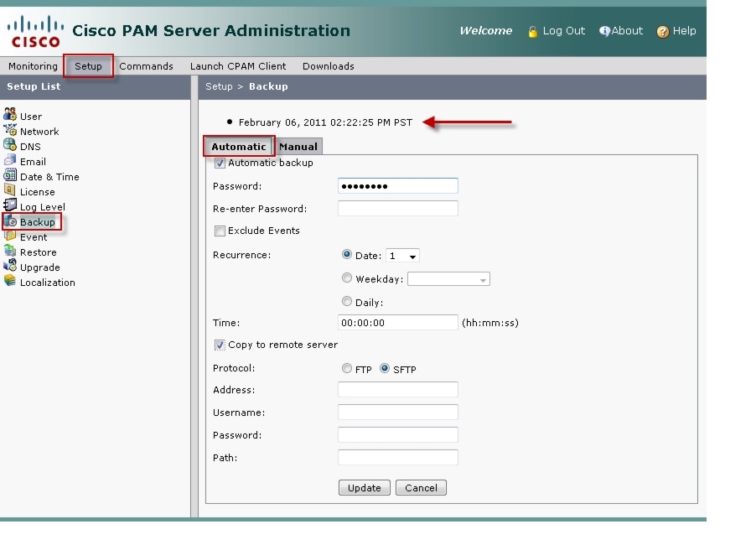This screenshot has height=545, width=756.
Task: Enable the Exclude Events checkbox
Action: tap(220, 231)
